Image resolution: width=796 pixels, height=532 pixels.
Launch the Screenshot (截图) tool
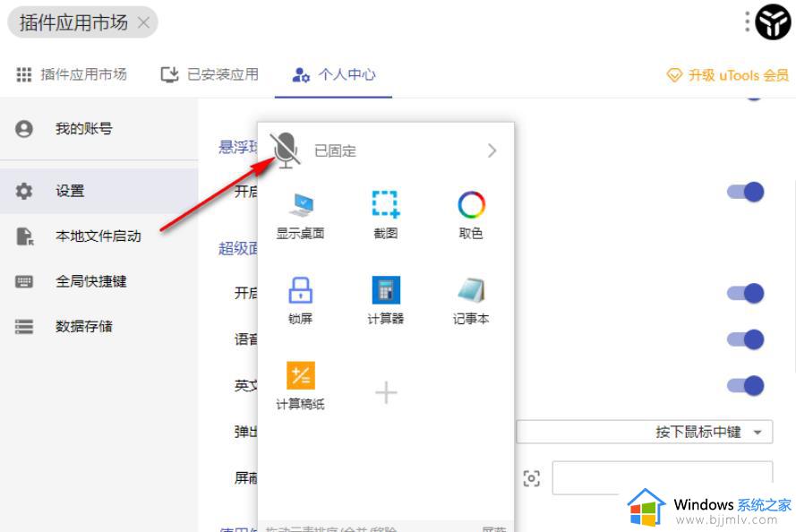pos(385,215)
